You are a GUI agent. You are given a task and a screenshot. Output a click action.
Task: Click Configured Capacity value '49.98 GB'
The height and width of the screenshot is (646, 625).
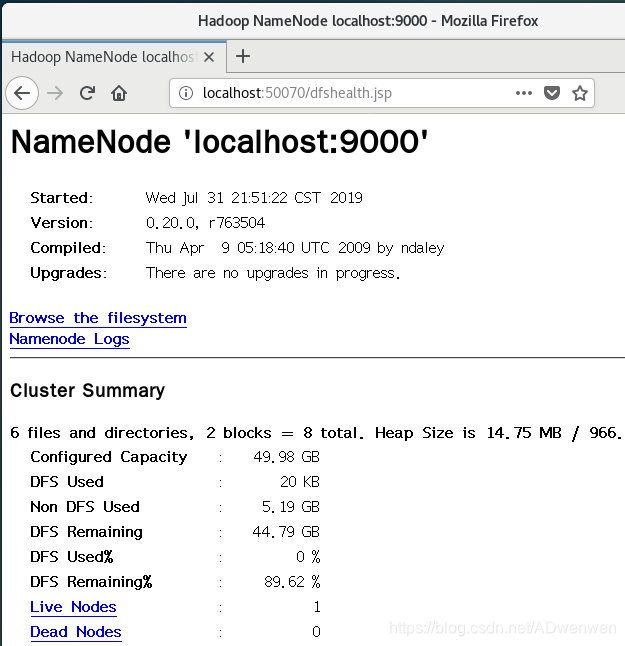click(x=286, y=457)
